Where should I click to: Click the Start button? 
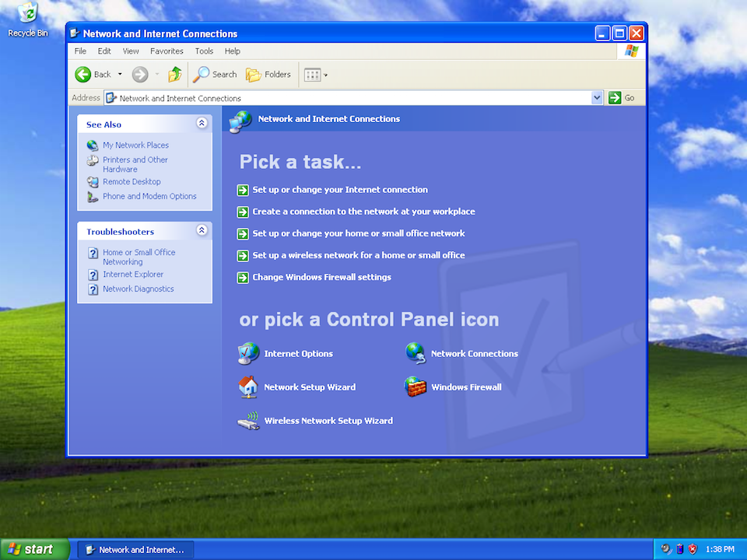34,549
